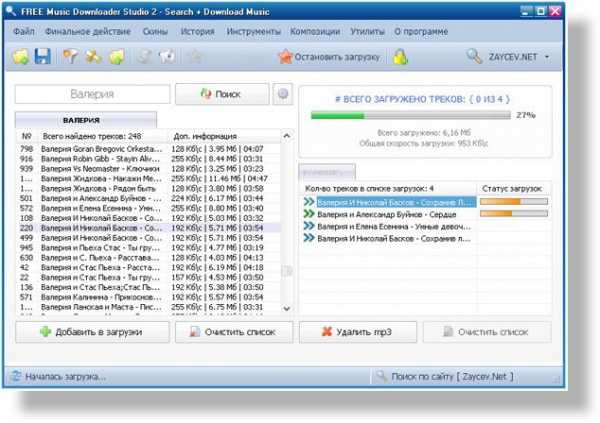Click the results list scroll-down arrow
This screenshot has height=423, width=600.
click(287, 308)
